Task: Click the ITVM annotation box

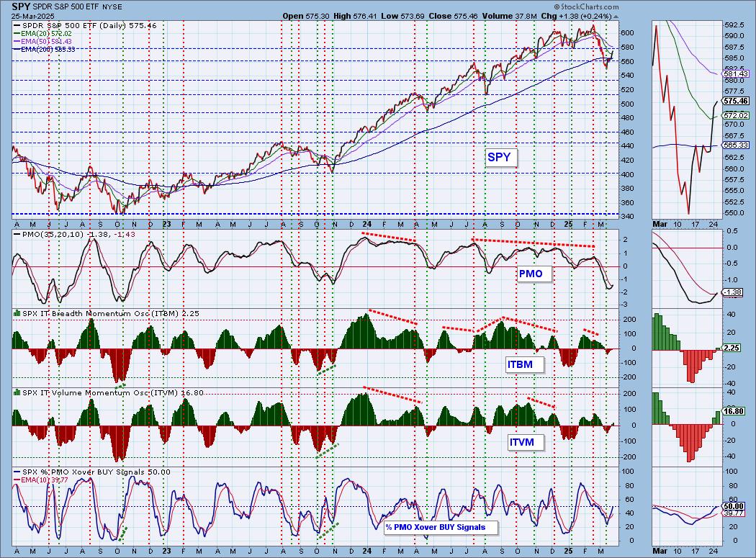Action: point(525,442)
